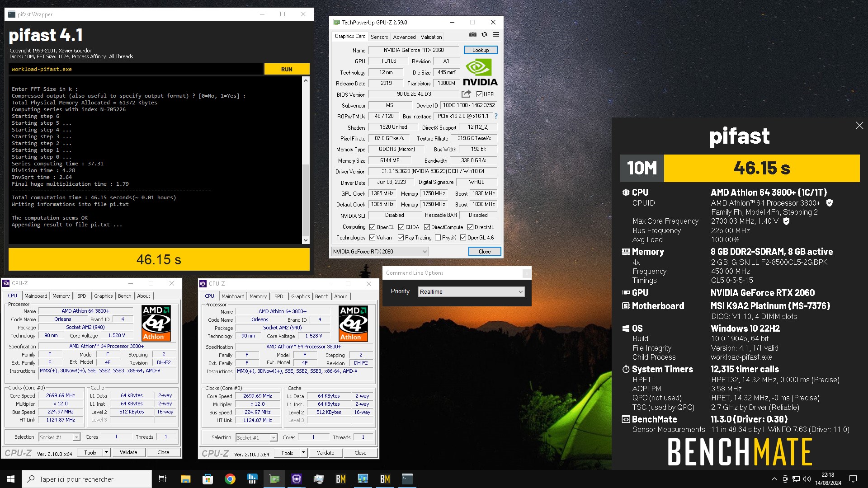Click Validate button in right CPU-Z

click(x=325, y=453)
